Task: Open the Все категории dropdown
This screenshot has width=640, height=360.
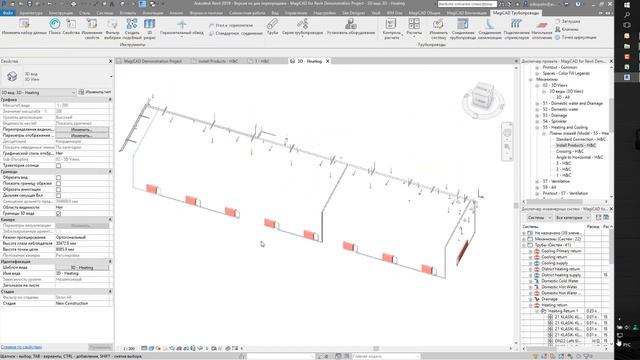Action: coord(572,218)
